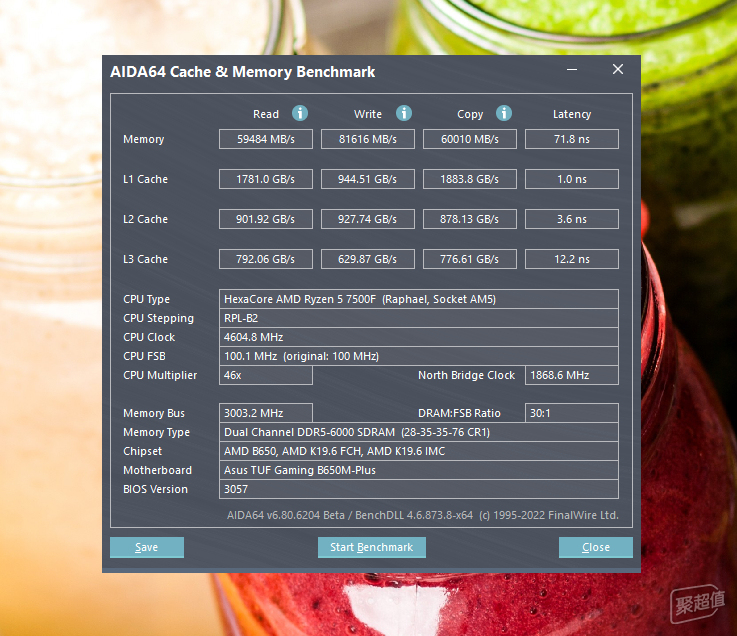
Task: Click DRAM:FSB Ratio value 30:1
Action: (572, 413)
